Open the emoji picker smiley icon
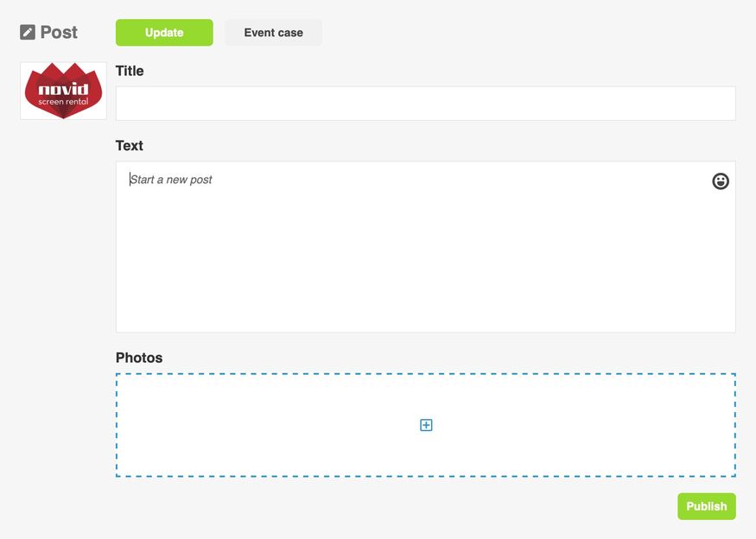The image size is (756, 539). point(721,181)
